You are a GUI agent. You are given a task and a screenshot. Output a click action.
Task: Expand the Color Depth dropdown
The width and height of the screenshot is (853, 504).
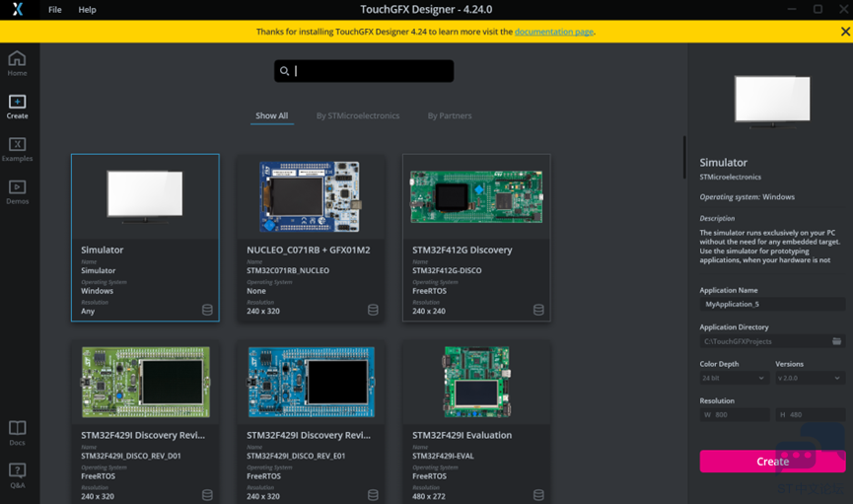pos(734,378)
